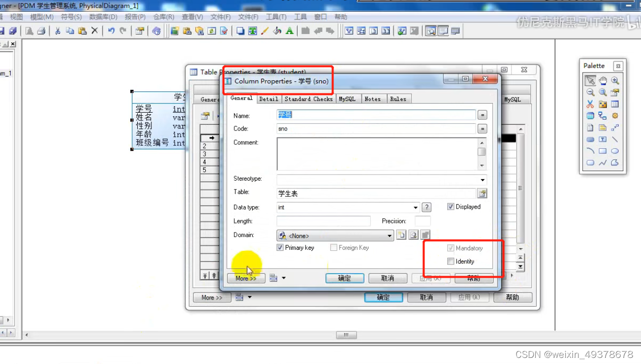Open the 报告(P) menu

(x=135, y=17)
